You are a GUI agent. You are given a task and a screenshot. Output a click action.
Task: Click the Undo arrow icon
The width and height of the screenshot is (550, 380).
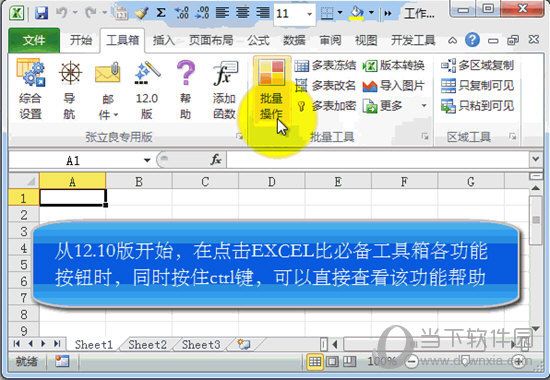point(61,13)
